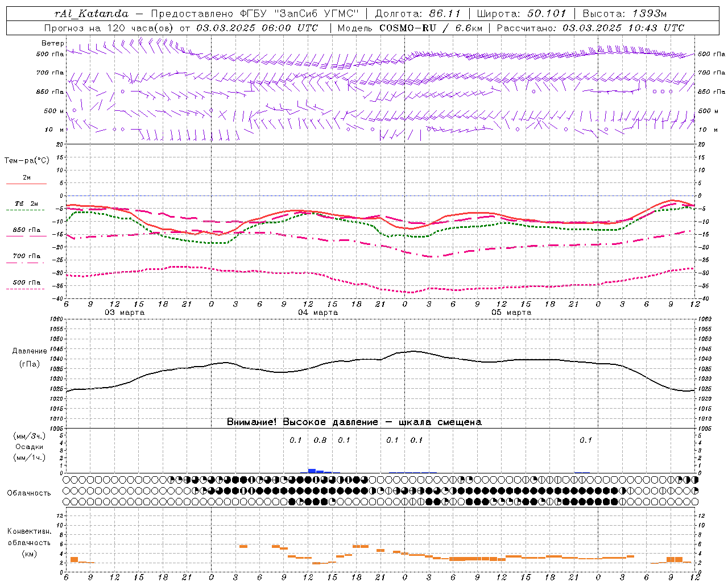Click the Облачность row label
Image resolution: width=728 pixels, height=582 pixels.
click(x=29, y=493)
